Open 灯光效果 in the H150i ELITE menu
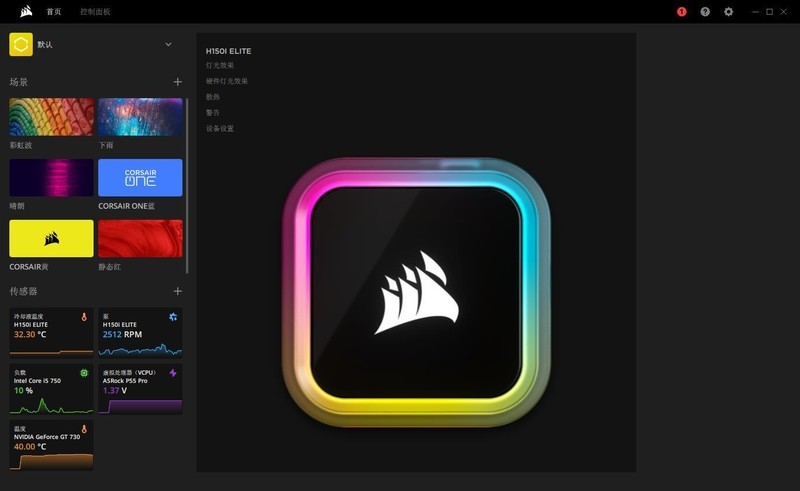The height and width of the screenshot is (491, 800). tap(220, 65)
